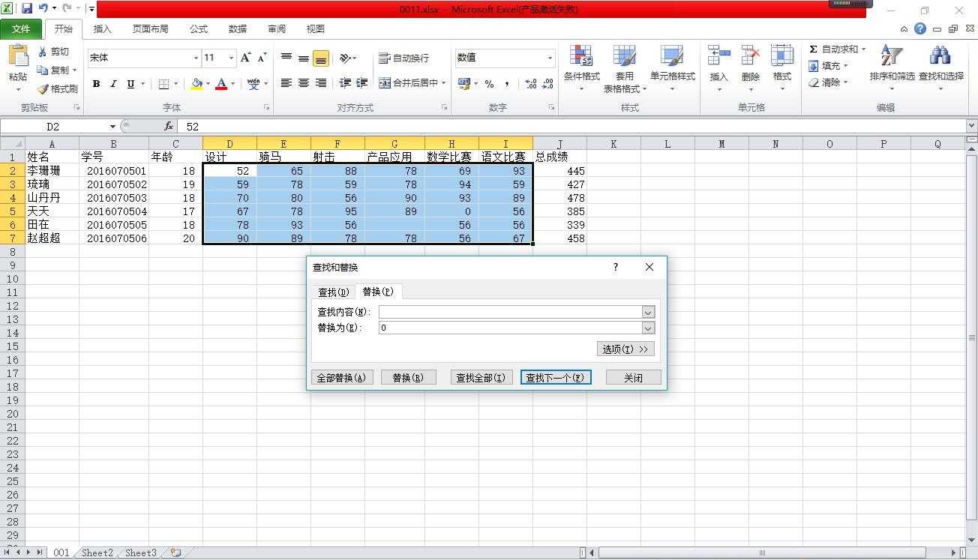Apply the comma style
978x560 pixels.
[x=507, y=84]
